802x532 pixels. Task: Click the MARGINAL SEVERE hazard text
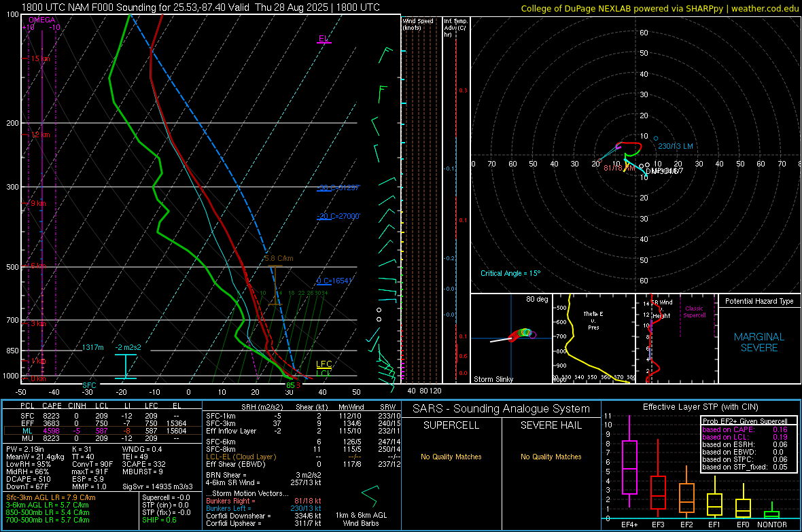tap(759, 342)
